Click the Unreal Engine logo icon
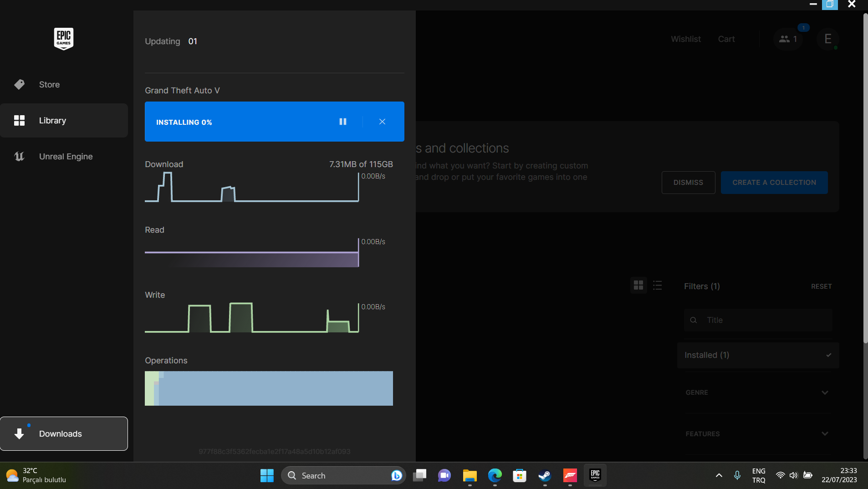 pos(19,157)
